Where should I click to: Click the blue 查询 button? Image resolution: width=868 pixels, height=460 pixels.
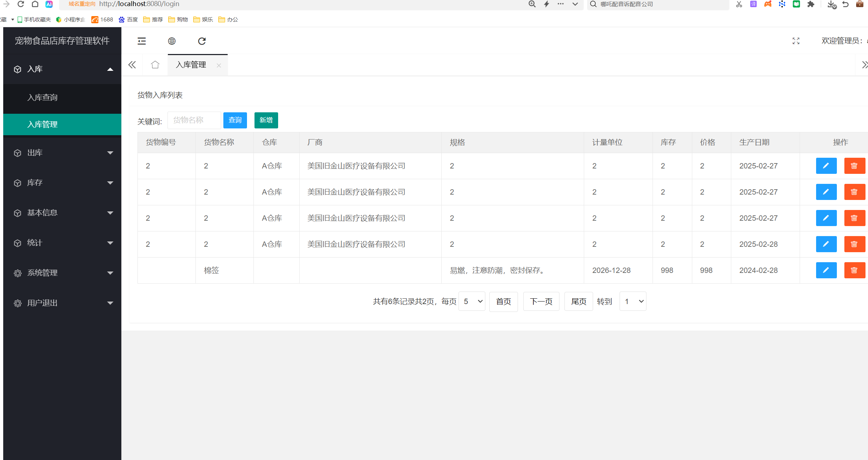point(235,120)
